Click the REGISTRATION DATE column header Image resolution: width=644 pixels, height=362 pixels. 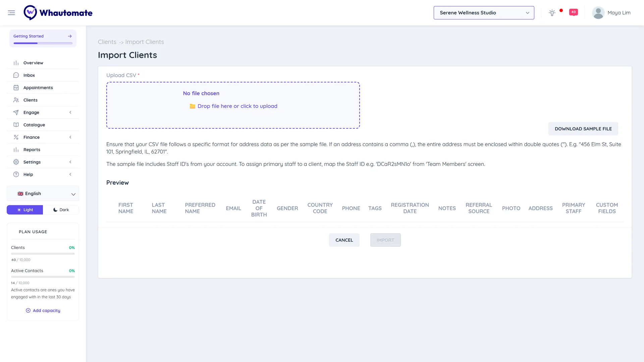[x=410, y=208]
